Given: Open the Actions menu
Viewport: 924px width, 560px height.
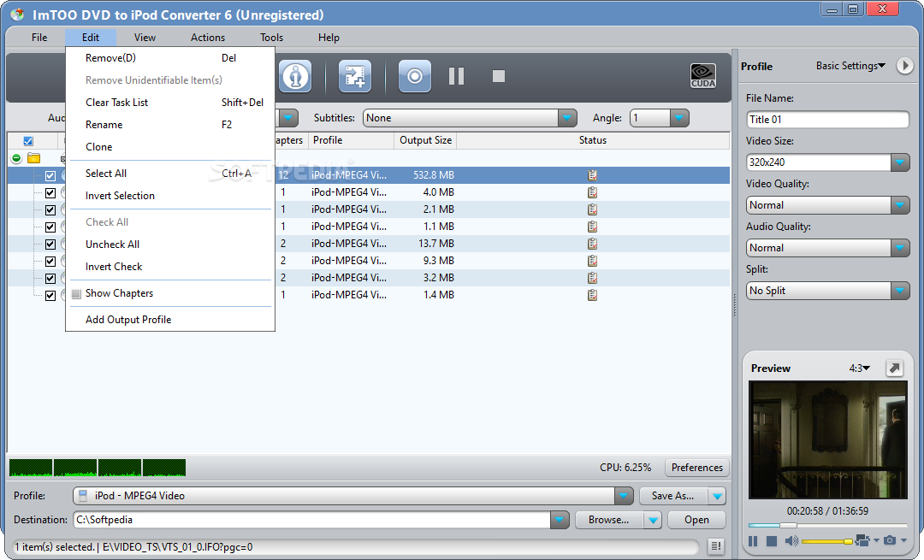Looking at the screenshot, I should click(207, 37).
